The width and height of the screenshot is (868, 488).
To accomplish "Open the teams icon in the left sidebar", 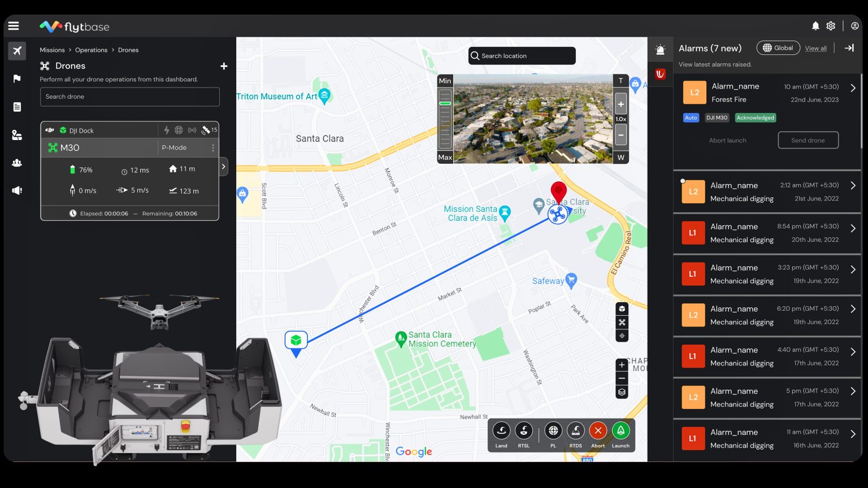I will point(17,163).
